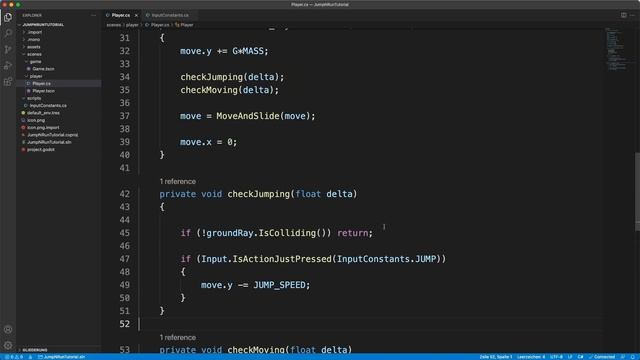The width and height of the screenshot is (640, 360).
Task: Open the Source Control view
Action: click(x=8, y=50)
